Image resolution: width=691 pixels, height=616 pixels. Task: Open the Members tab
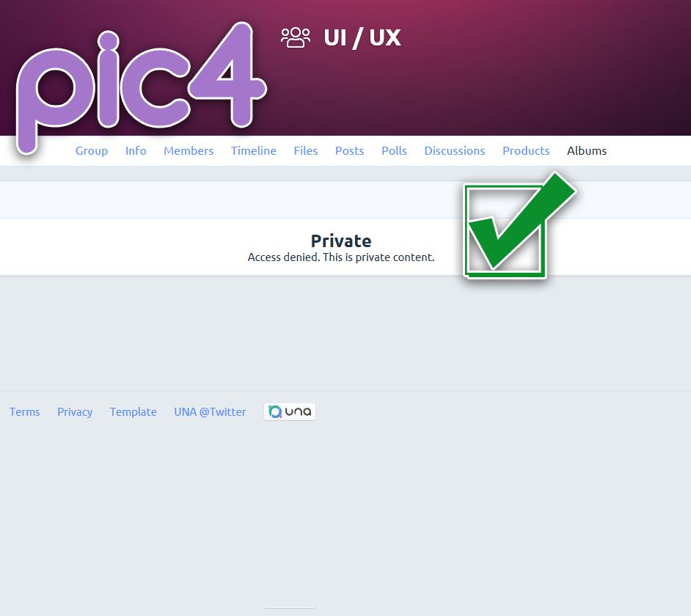pos(189,150)
